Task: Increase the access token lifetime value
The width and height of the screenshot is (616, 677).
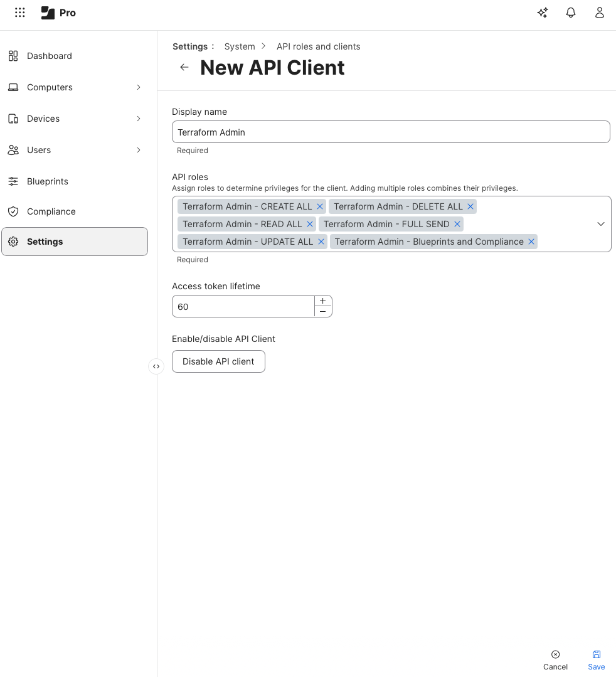Action: click(322, 301)
